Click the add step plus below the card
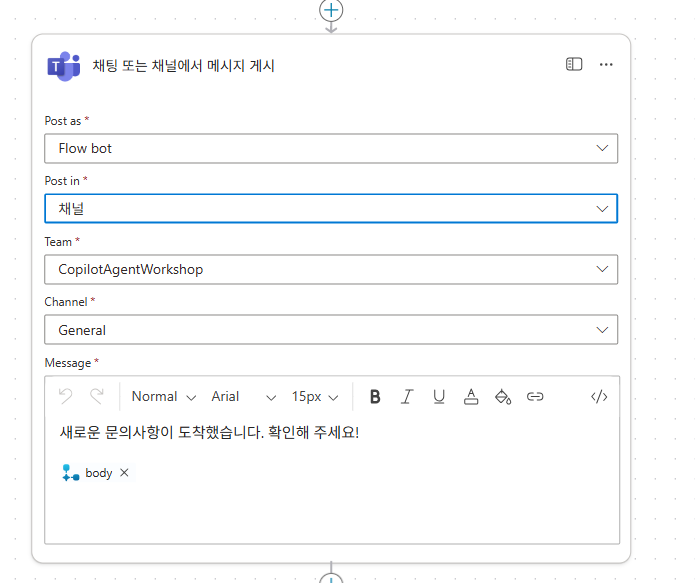This screenshot has width=695, height=583. click(331, 578)
